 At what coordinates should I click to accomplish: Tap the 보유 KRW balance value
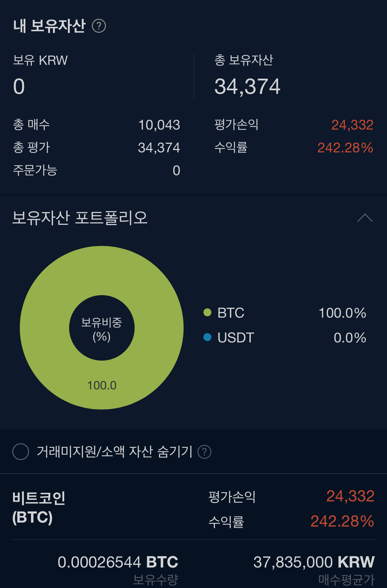[x=19, y=87]
